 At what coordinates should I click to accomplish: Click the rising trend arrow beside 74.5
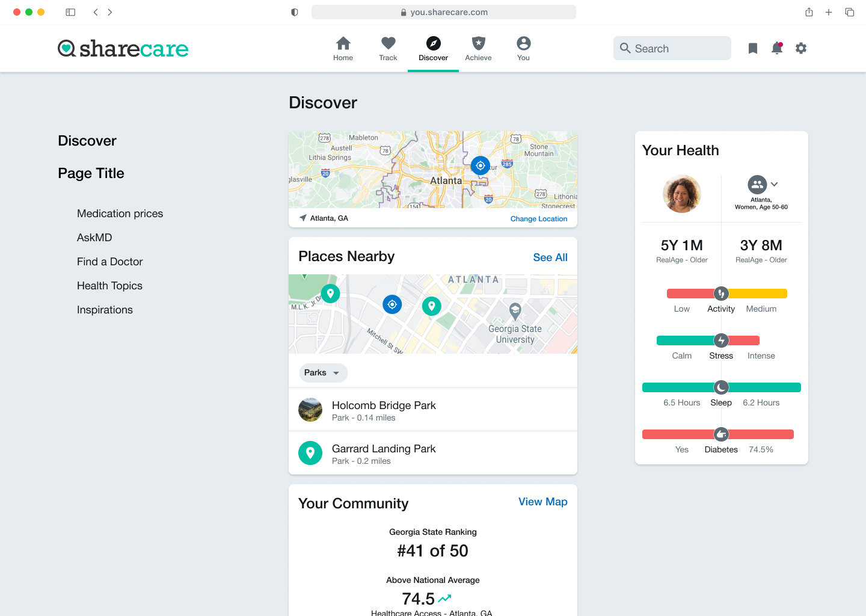coord(444,599)
